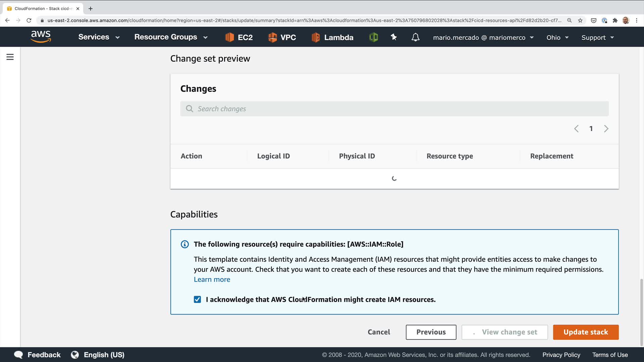644x362 pixels.
Task: Open the hamburger navigation menu
Action: pyautogui.click(x=10, y=57)
